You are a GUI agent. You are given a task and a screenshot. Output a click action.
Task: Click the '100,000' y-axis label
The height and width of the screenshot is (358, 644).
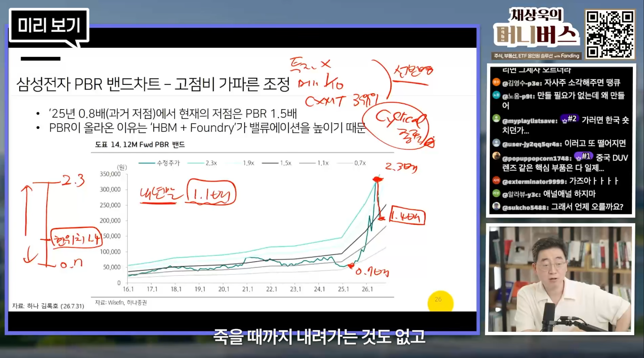pyautogui.click(x=110, y=252)
